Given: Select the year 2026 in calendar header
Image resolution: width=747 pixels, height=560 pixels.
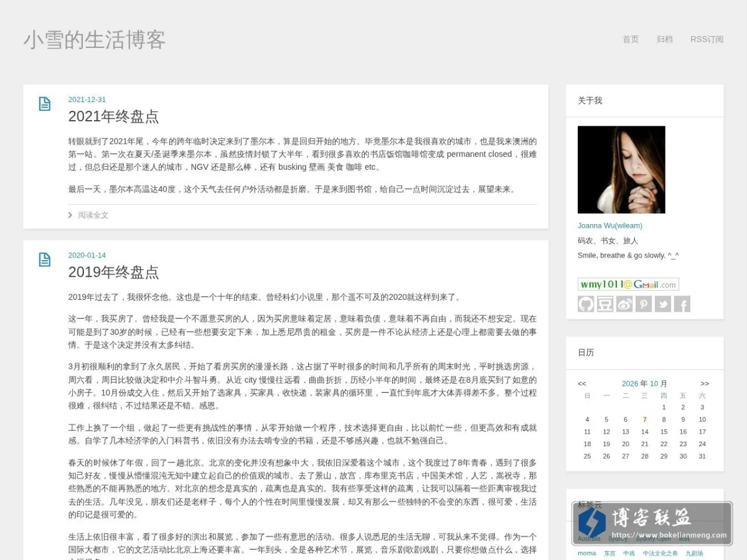Looking at the screenshot, I should (x=630, y=384).
